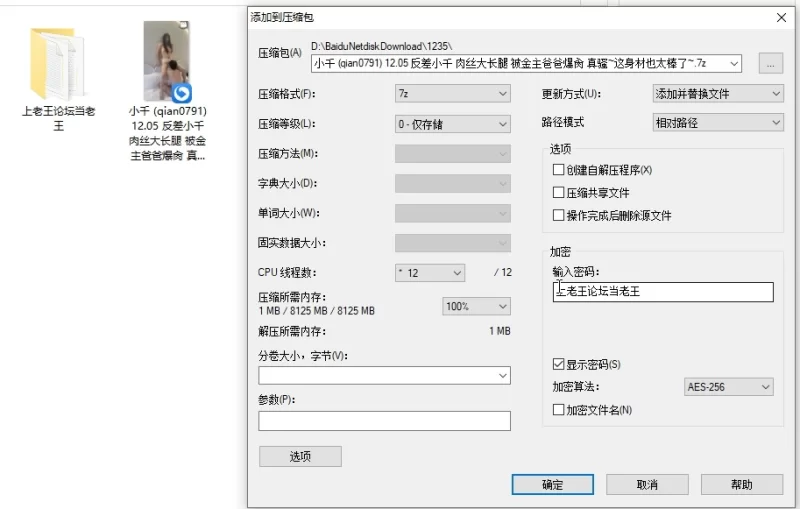This screenshot has height=509, width=800.
Task: Open the 选项 button at bottom left
Action: [x=300, y=456]
